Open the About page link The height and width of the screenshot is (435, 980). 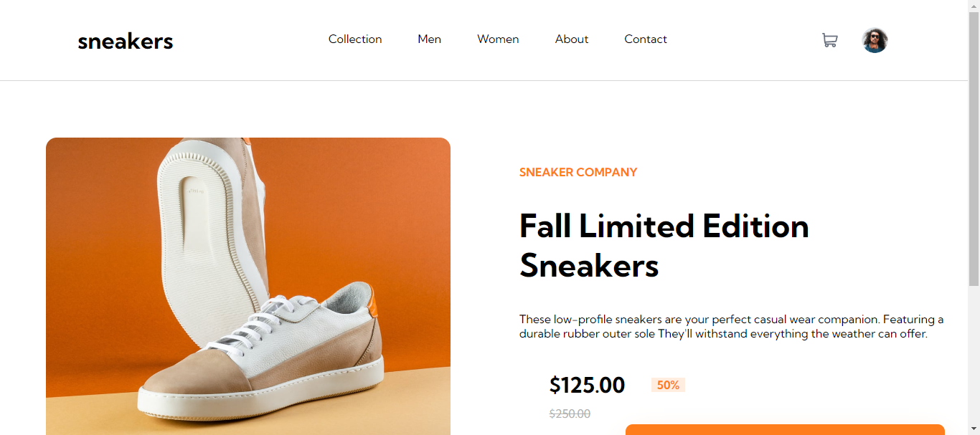click(572, 39)
